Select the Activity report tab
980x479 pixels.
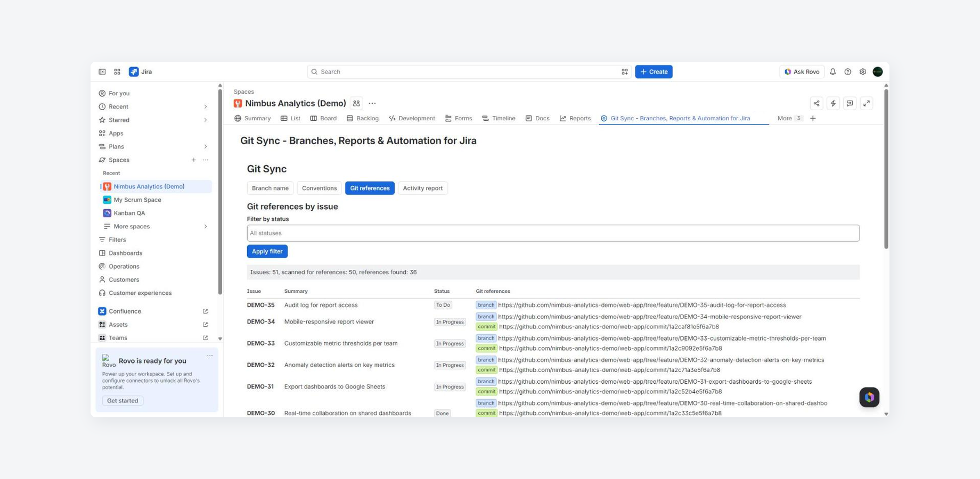[x=422, y=188]
